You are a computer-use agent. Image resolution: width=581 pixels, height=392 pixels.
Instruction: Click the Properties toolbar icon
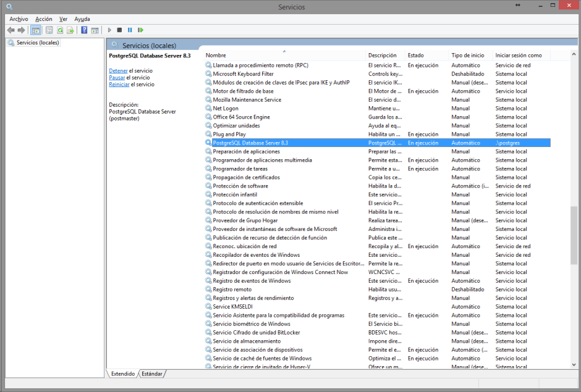(49, 30)
